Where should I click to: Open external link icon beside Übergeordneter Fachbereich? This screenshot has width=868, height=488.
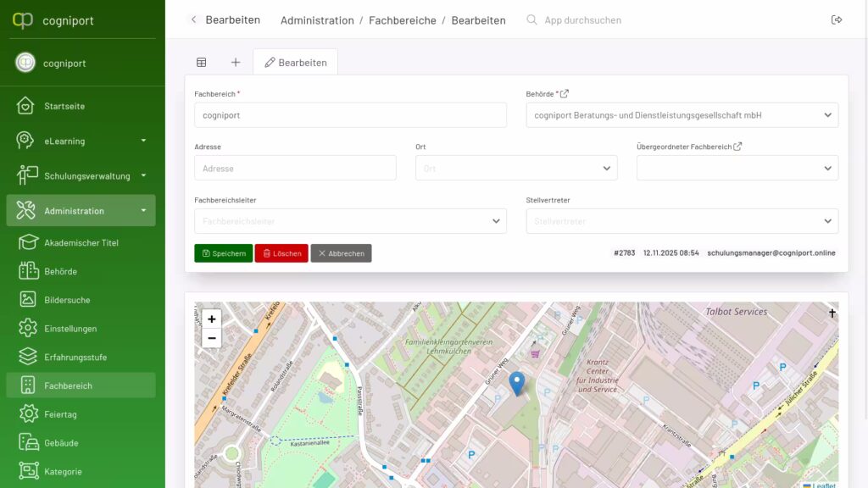[x=737, y=147]
